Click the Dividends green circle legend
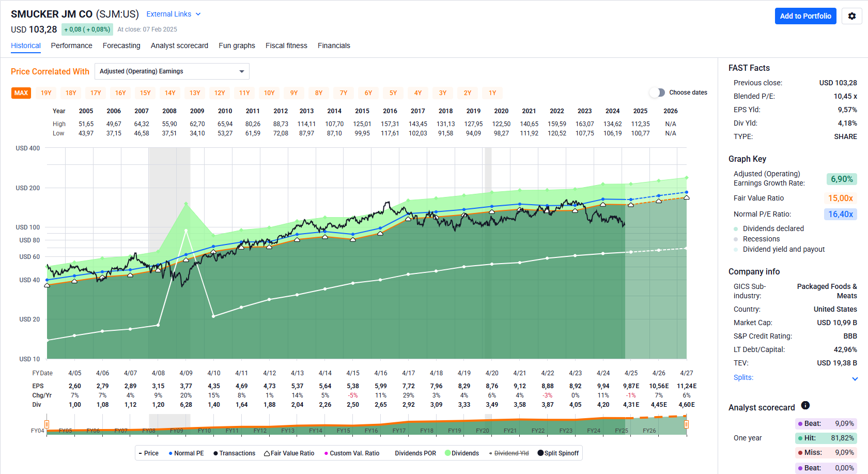868x474 pixels. (447, 453)
